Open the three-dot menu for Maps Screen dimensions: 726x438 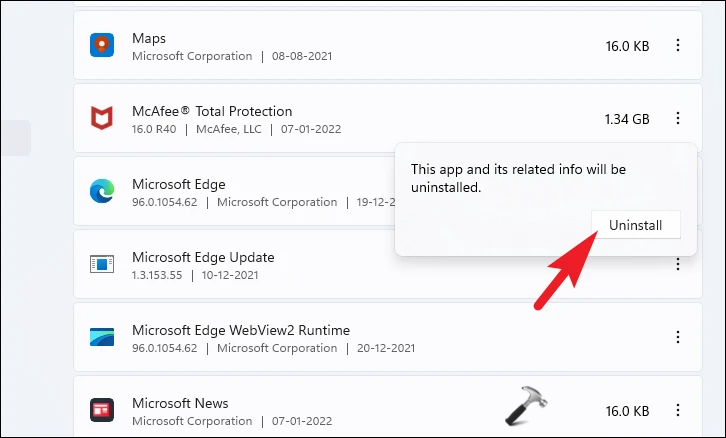tap(678, 46)
